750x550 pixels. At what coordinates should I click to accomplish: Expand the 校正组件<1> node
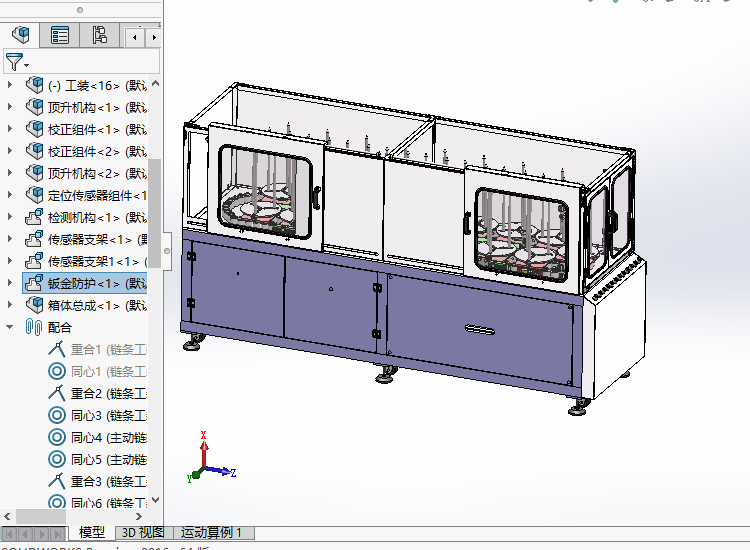(x=10, y=129)
